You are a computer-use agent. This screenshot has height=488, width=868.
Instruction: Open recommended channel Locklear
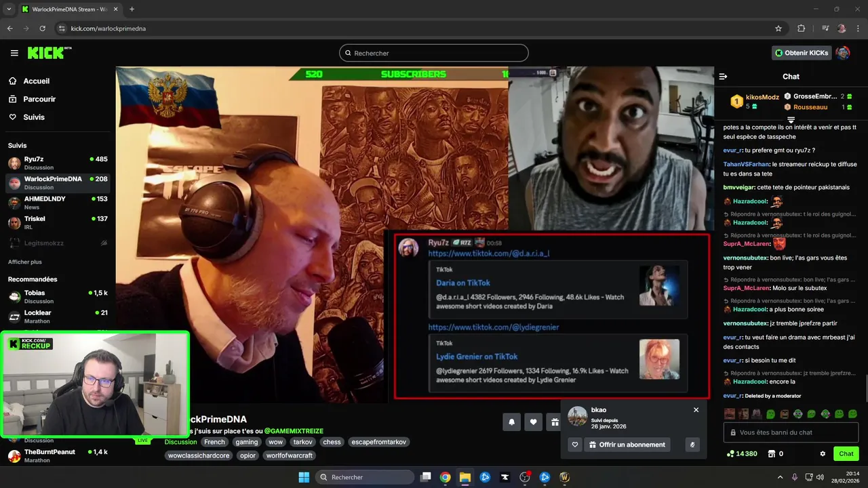pos(58,317)
